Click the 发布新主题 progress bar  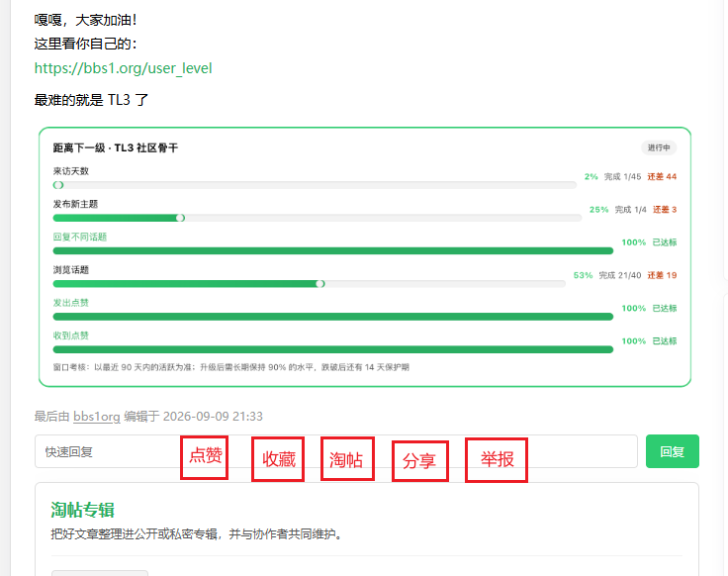tap(318, 218)
